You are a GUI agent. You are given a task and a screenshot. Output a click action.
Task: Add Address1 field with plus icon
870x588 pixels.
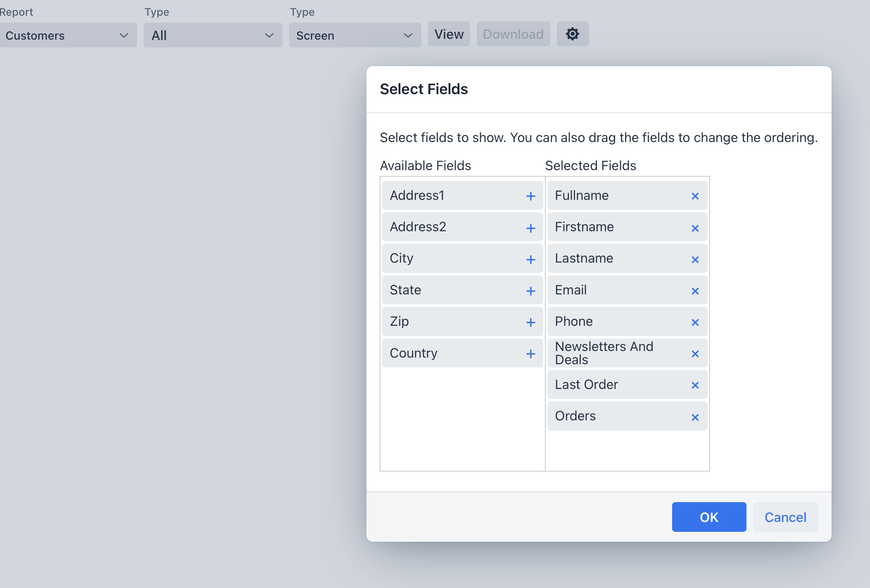click(x=530, y=196)
